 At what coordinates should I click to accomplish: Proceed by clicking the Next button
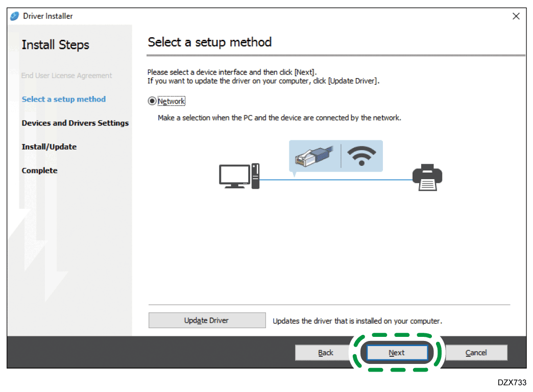(397, 353)
